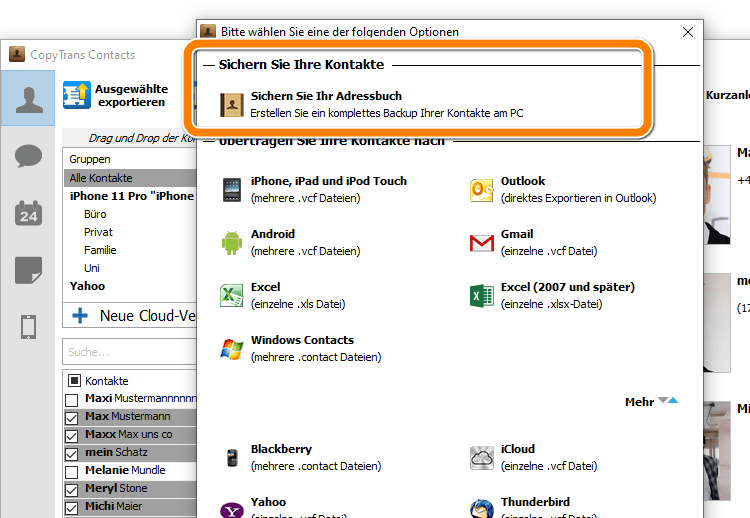The image size is (750, 518).
Task: Select the Yahoo account group
Action: pos(87,286)
